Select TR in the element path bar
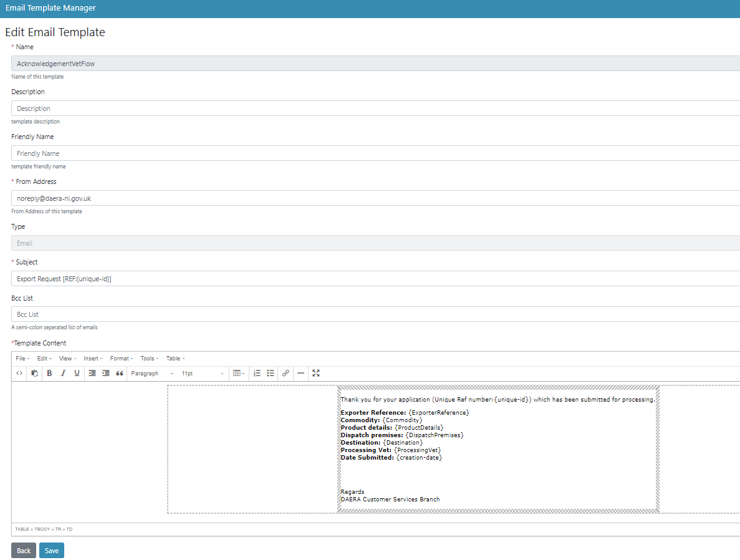The height and width of the screenshot is (560, 740). [x=58, y=529]
